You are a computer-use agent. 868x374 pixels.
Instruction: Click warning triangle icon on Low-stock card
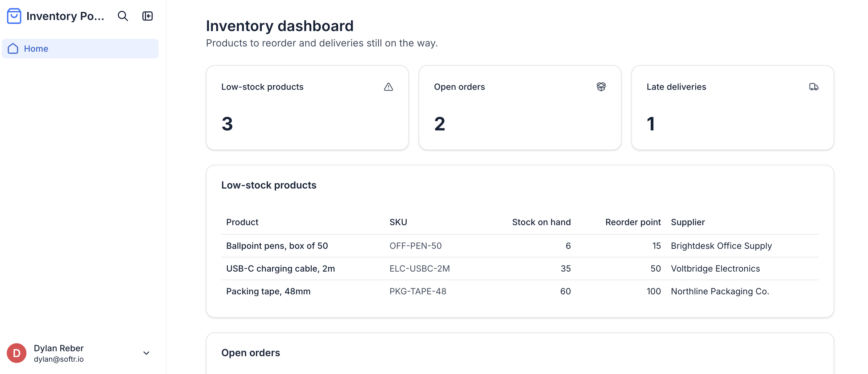pos(388,87)
